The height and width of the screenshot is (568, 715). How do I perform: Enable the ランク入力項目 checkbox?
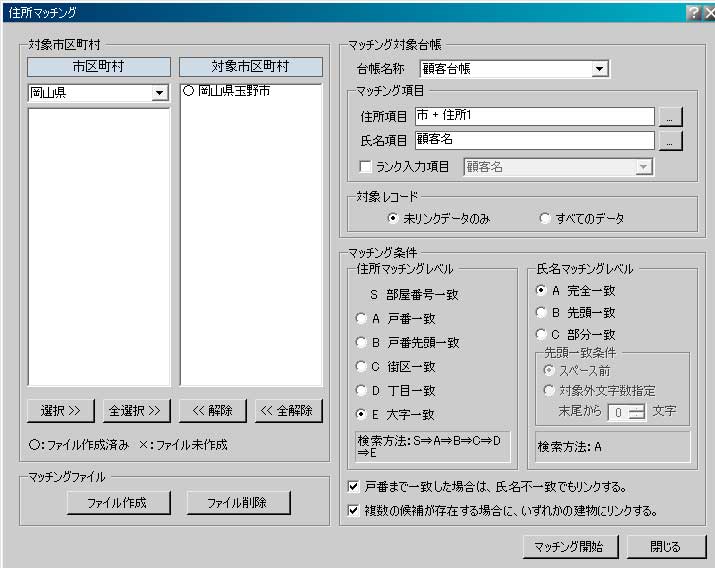(365, 167)
